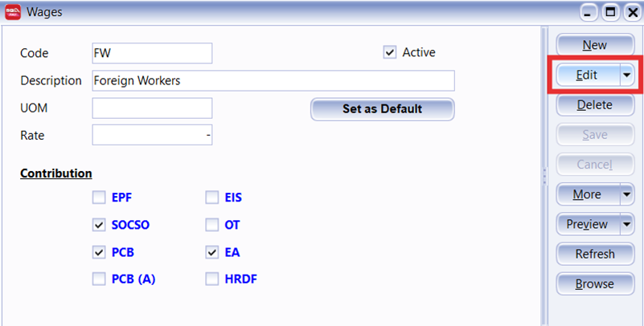The width and height of the screenshot is (644, 326).
Task: Expand the More button dropdown arrow
Action: pyautogui.click(x=626, y=194)
